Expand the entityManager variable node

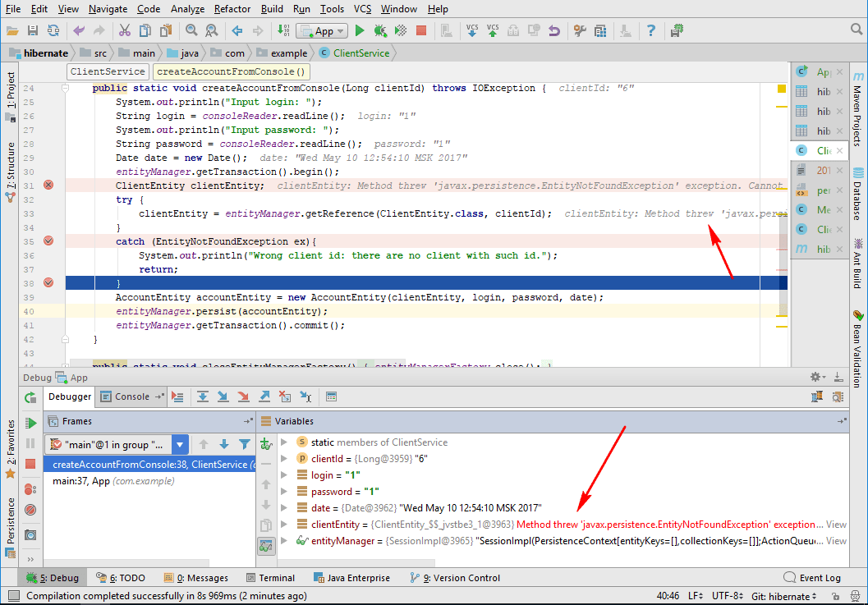point(284,540)
